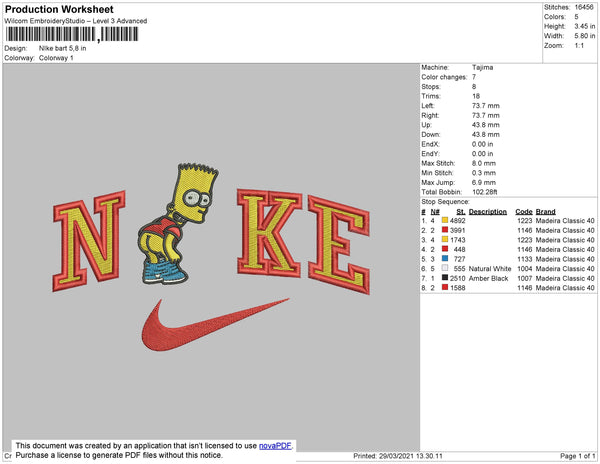Click the Amber Black color swatch

[x=445, y=278]
